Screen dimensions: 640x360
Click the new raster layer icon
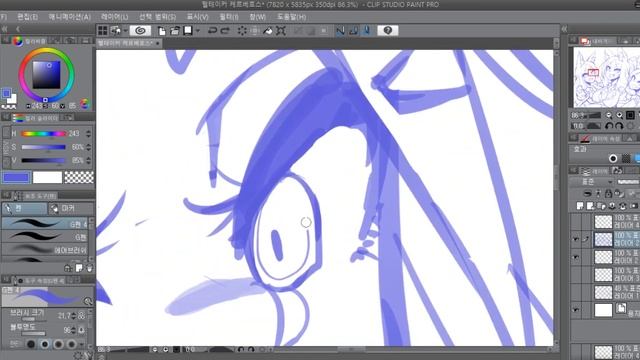(x=580, y=206)
